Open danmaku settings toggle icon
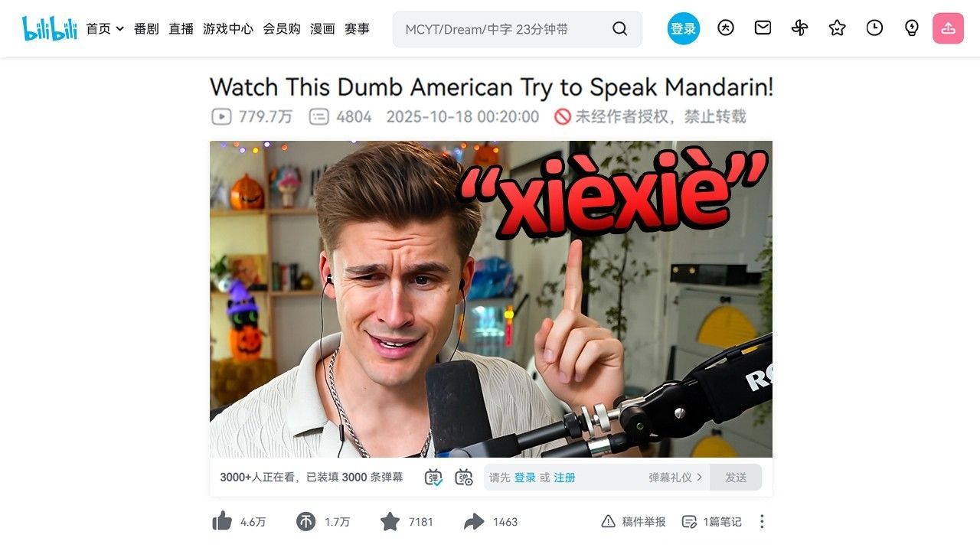This screenshot has height=551, width=980. point(464,477)
